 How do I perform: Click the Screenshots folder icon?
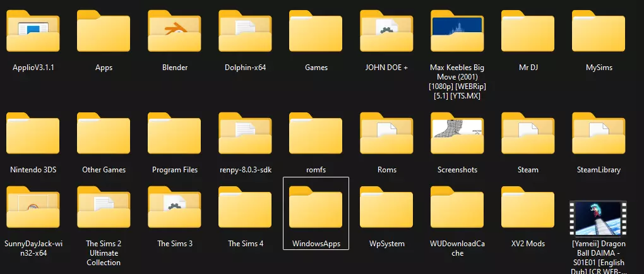pos(457,133)
